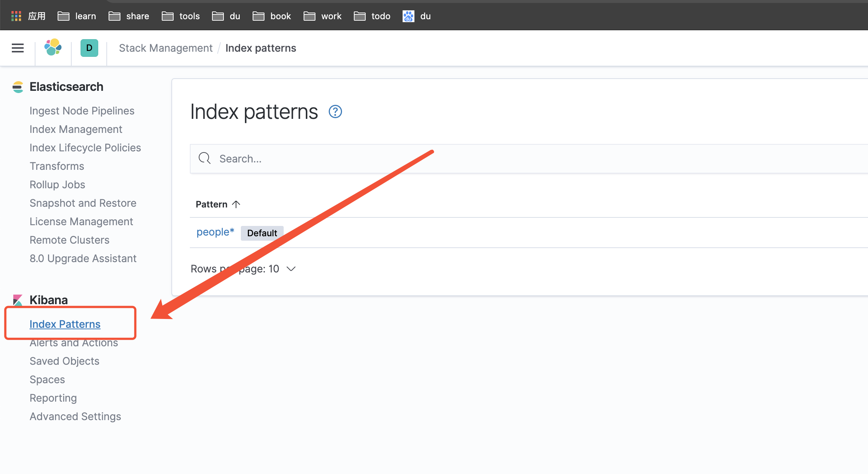Open the Index patterns help icon
The image size is (868, 474).
(x=335, y=111)
